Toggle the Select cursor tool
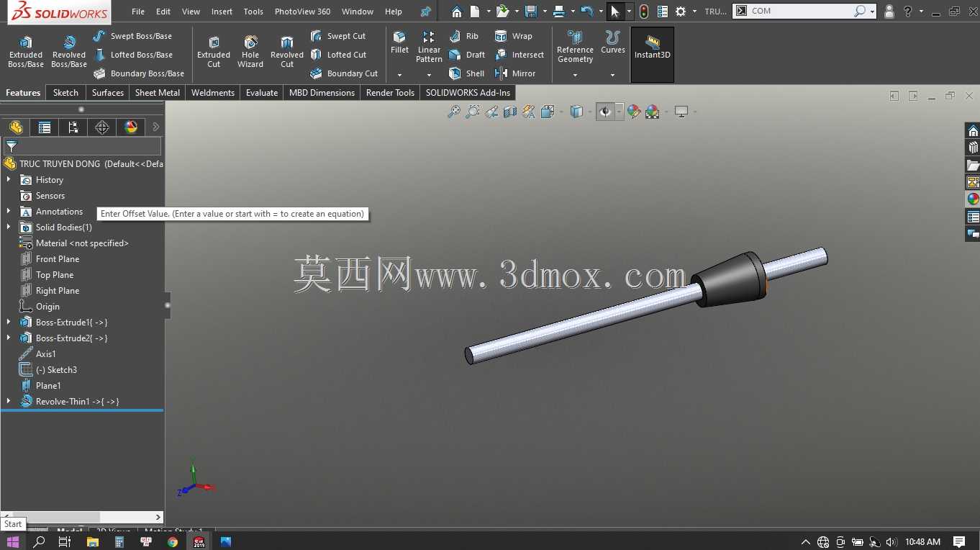This screenshot has height=550, width=980. (x=614, y=12)
